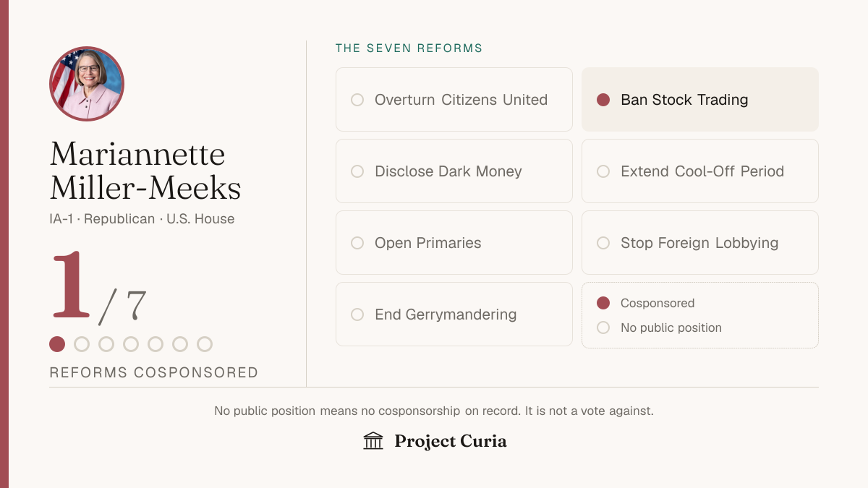This screenshot has width=868, height=488.
Task: Click the Extend Cool-Off Period circle
Action: click(603, 171)
